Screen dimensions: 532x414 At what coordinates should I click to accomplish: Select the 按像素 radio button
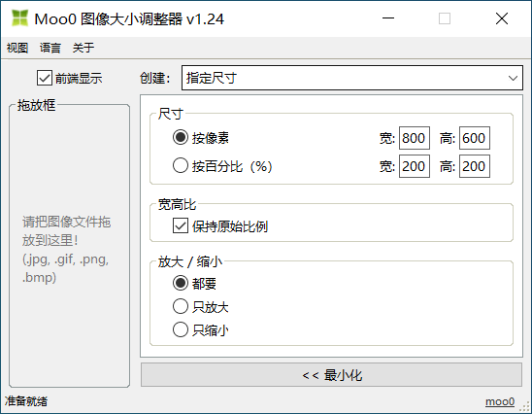click(181, 138)
